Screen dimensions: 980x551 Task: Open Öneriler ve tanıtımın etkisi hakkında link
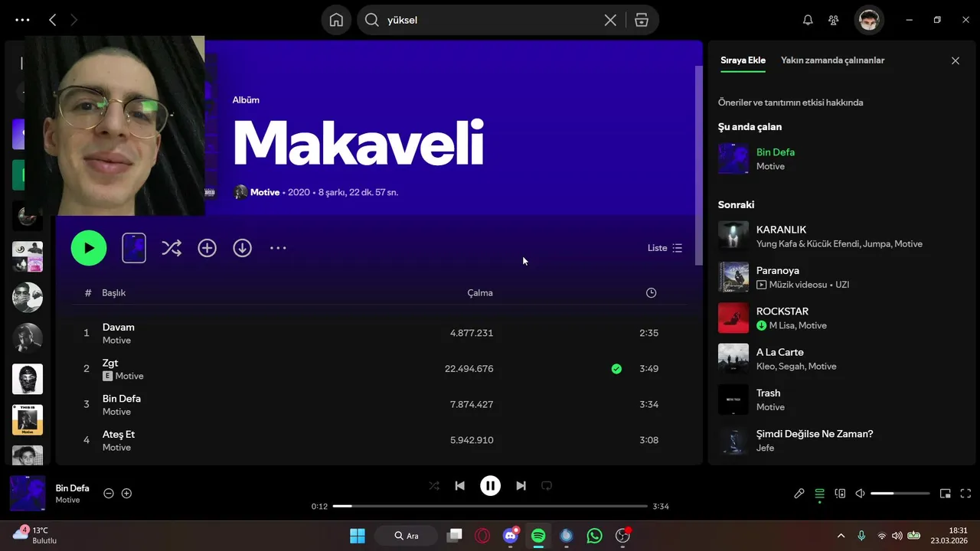(x=790, y=103)
